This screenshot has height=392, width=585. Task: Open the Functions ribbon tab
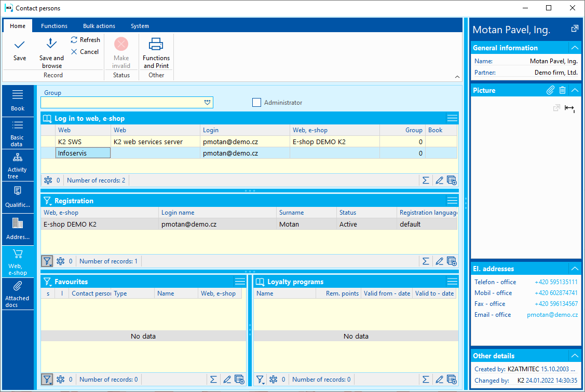(54, 26)
